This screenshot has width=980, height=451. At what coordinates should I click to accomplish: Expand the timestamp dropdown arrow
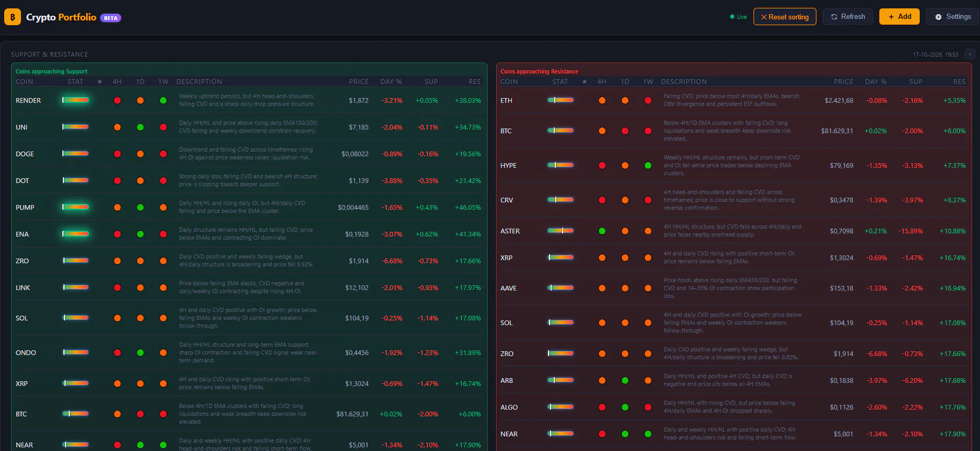(970, 54)
